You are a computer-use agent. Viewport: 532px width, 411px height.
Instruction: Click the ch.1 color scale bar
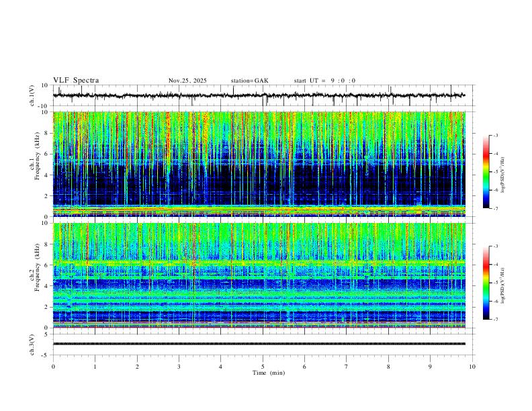pyautogui.click(x=486, y=172)
